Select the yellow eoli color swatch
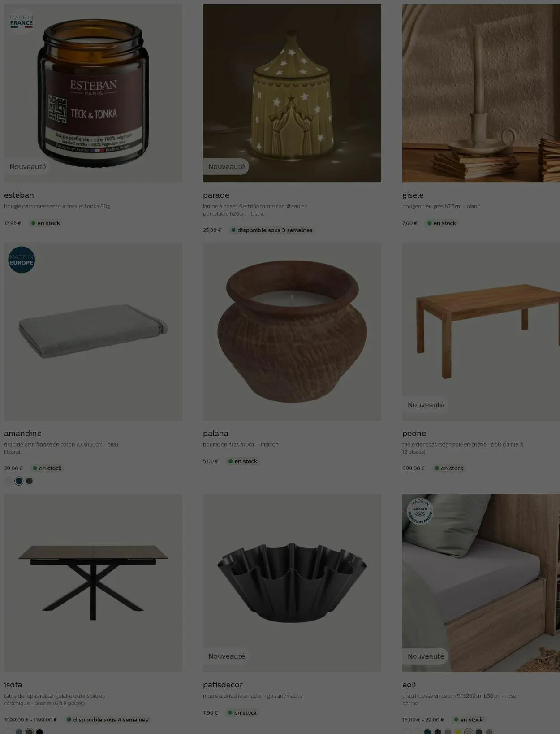Screen dimensions: 560x734 click(x=458, y=732)
